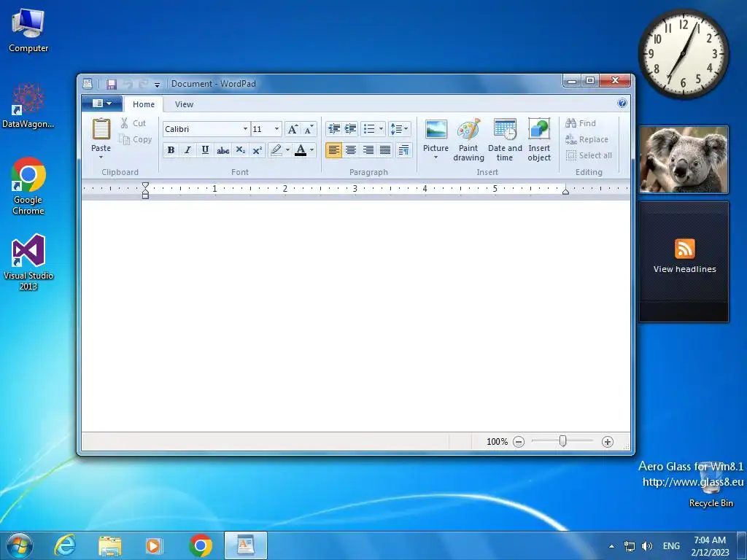Toggle bold formatting
The image size is (747, 560).
tap(171, 150)
